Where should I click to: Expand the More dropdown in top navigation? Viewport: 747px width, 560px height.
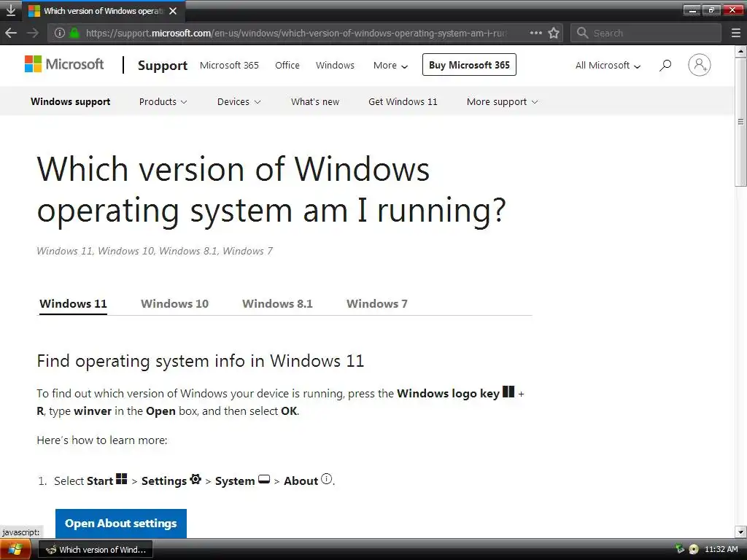[391, 65]
